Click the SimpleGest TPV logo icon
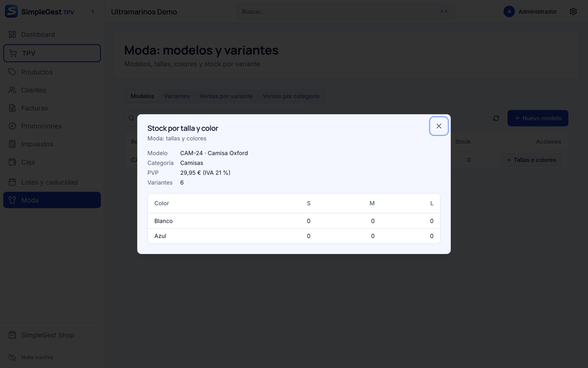The image size is (588, 368). [x=11, y=11]
